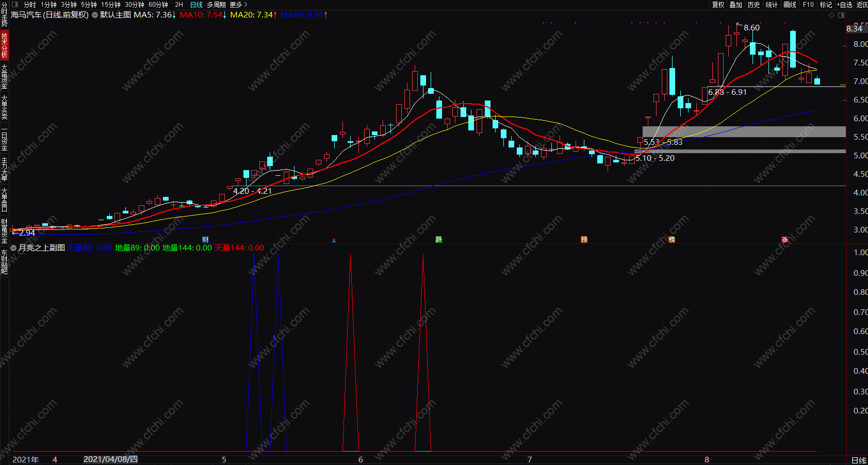Open 大单买卖 sidebar tab

(x=4, y=107)
